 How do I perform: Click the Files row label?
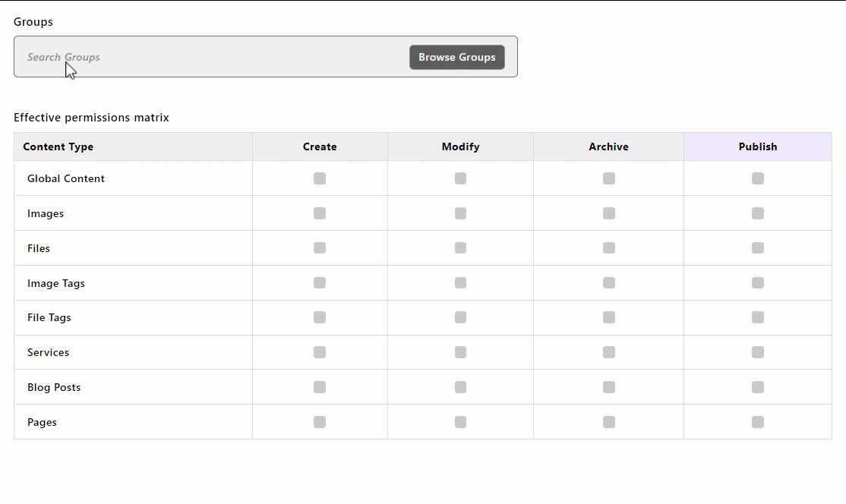[38, 248]
